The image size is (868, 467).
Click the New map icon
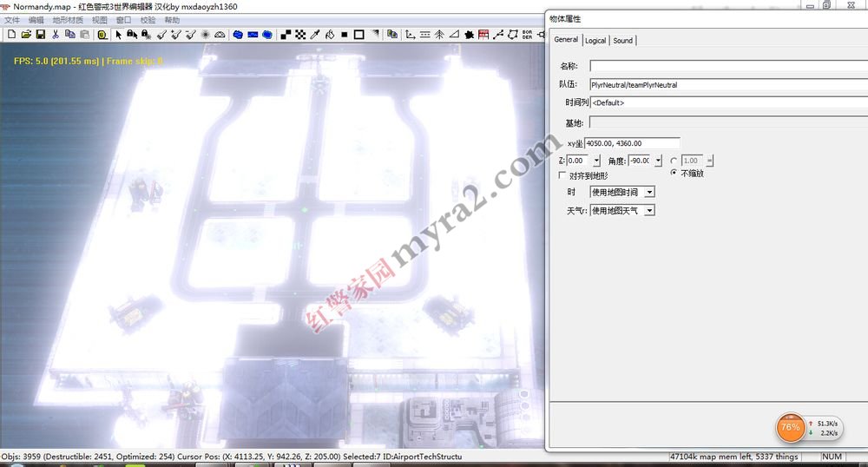pos(11,35)
